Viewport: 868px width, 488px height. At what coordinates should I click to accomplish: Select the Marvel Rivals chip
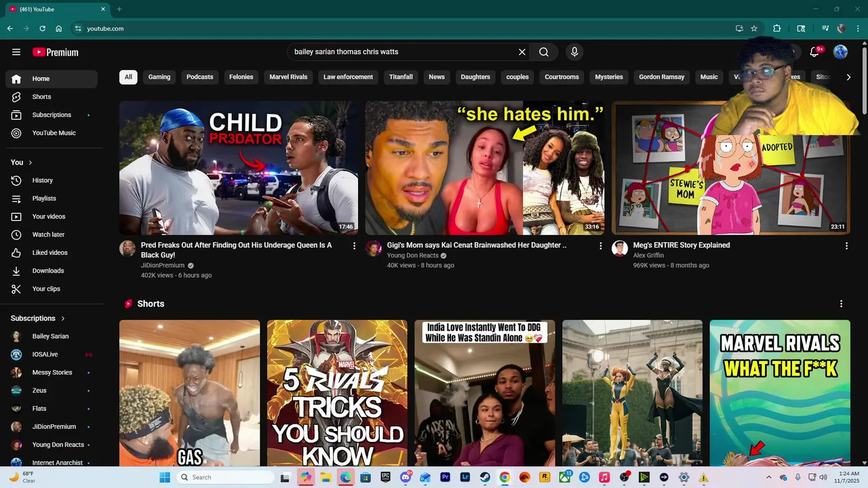pos(288,77)
